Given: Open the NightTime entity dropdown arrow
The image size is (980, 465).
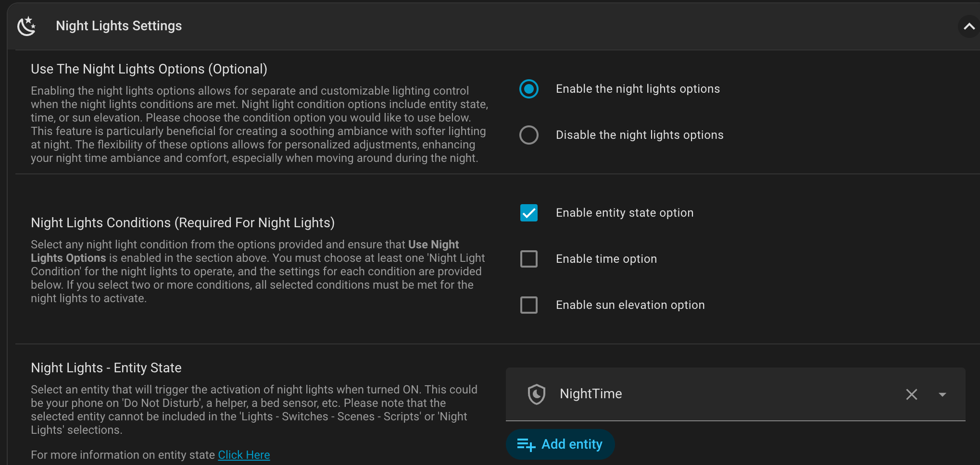Looking at the screenshot, I should coord(942,394).
